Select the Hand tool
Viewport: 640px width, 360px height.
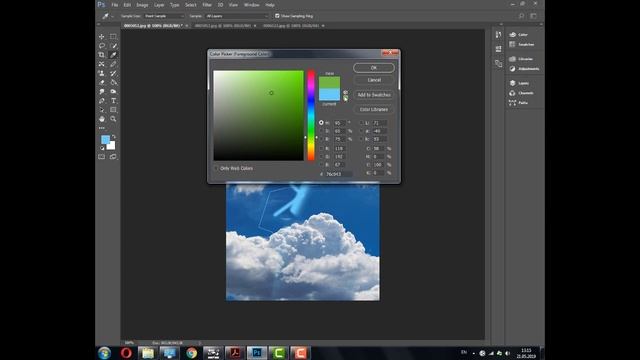point(102,119)
